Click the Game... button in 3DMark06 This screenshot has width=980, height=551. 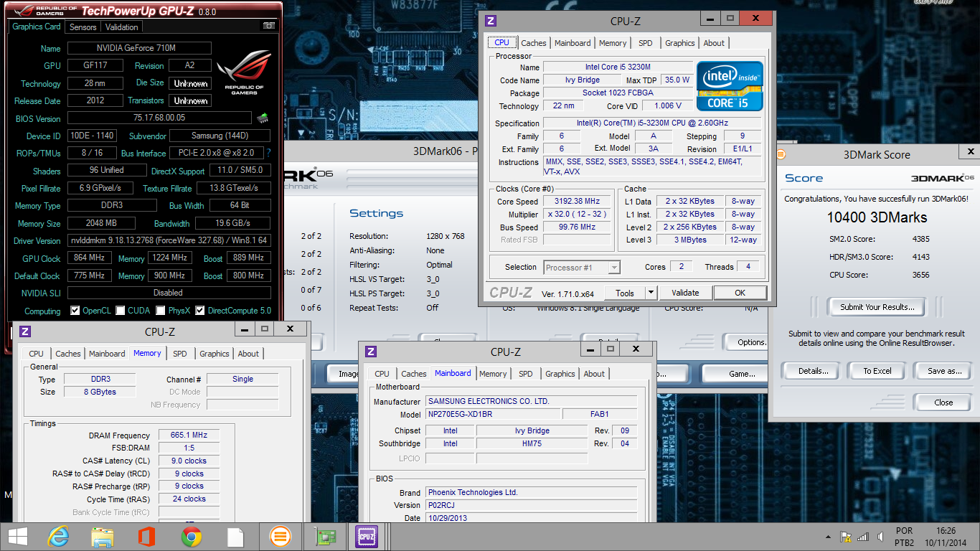(x=742, y=374)
